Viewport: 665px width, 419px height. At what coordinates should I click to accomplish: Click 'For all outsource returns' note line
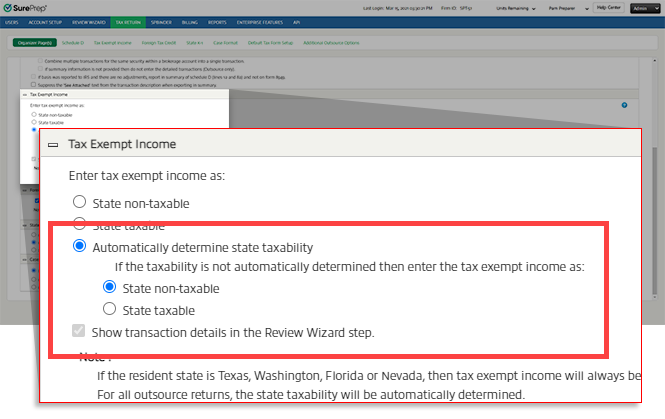click(x=311, y=395)
